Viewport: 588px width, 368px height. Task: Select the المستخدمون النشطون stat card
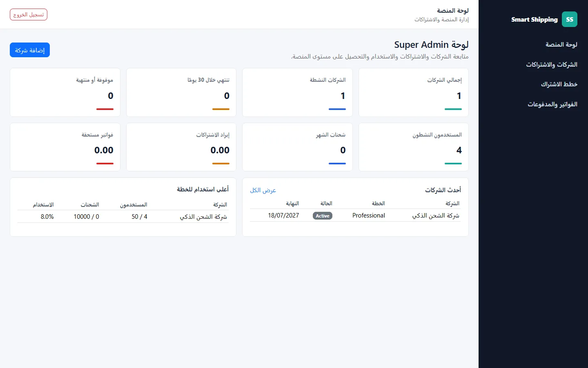(414, 147)
